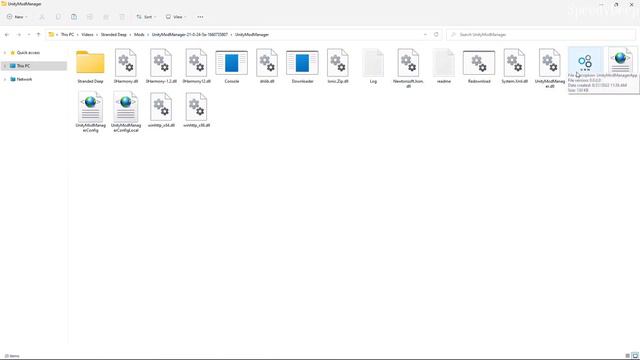Image resolution: width=640 pixels, height=360 pixels.
Task: Open the Sort options dropdown
Action: point(146,17)
